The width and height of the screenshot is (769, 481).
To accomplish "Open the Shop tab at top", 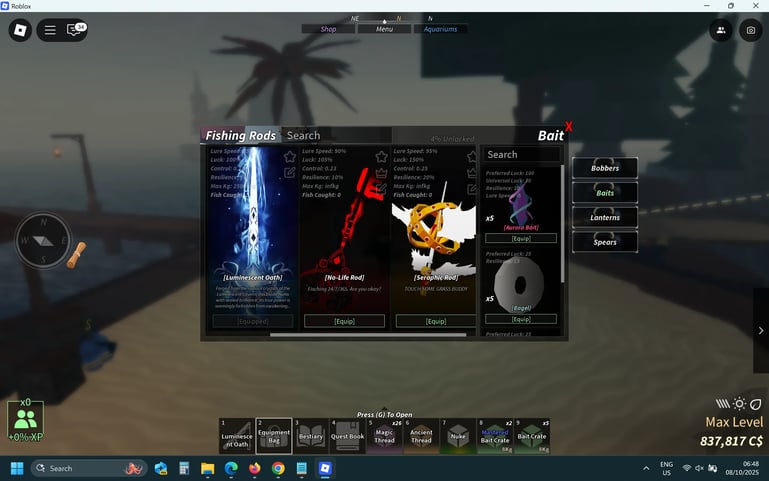I will 328,29.
